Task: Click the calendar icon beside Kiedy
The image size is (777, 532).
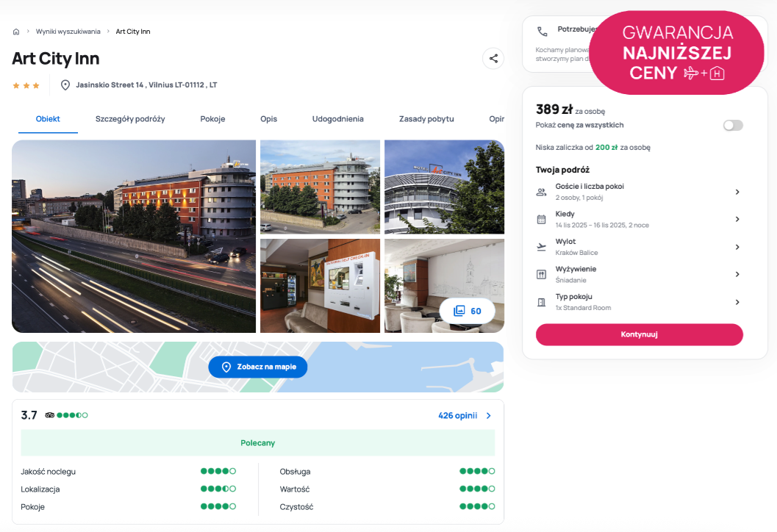Action: (542, 219)
